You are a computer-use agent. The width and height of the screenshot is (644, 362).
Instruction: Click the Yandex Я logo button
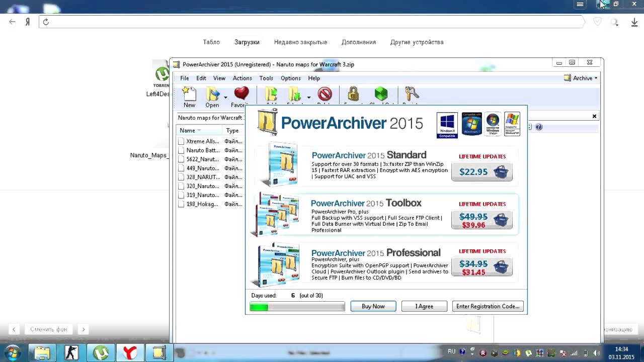(28, 22)
